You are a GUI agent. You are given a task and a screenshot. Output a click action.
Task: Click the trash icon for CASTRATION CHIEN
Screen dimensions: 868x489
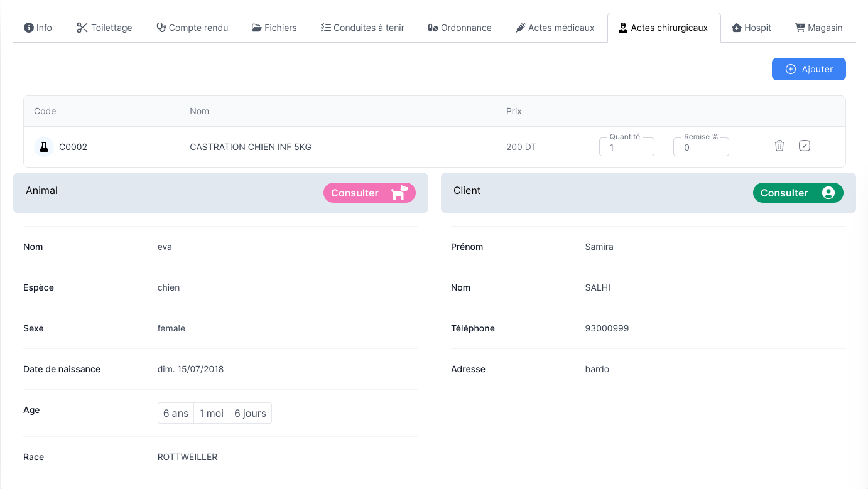pos(779,146)
